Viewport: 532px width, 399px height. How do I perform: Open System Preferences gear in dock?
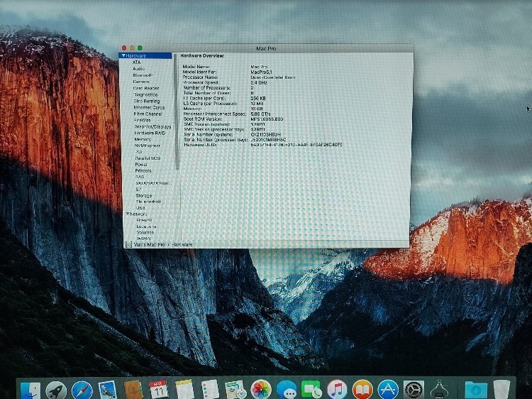(414, 389)
